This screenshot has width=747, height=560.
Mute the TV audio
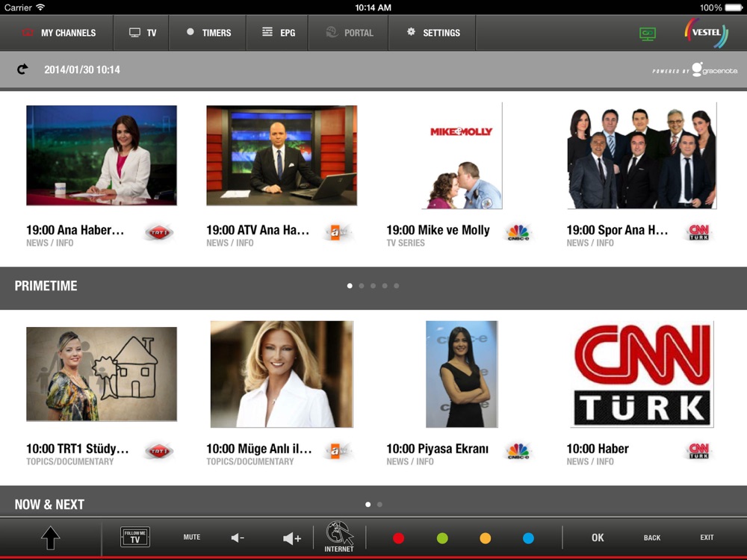pyautogui.click(x=192, y=537)
